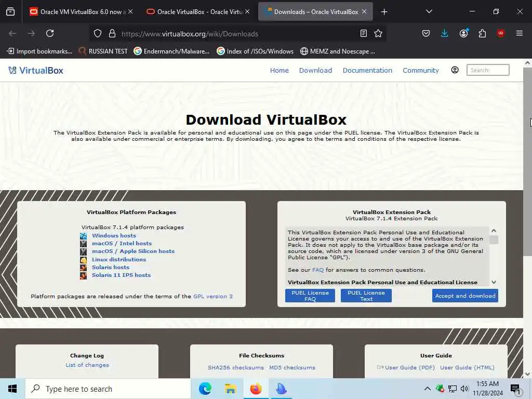This screenshot has height=399, width=532.
Task: Close the Downloads – Oracle VirtualBox tab
Action: (x=364, y=11)
